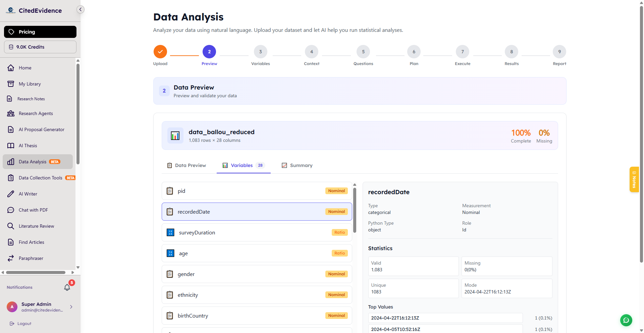The height and width of the screenshot is (333, 644).
Task: Open the chat support bubble
Action: 626,320
